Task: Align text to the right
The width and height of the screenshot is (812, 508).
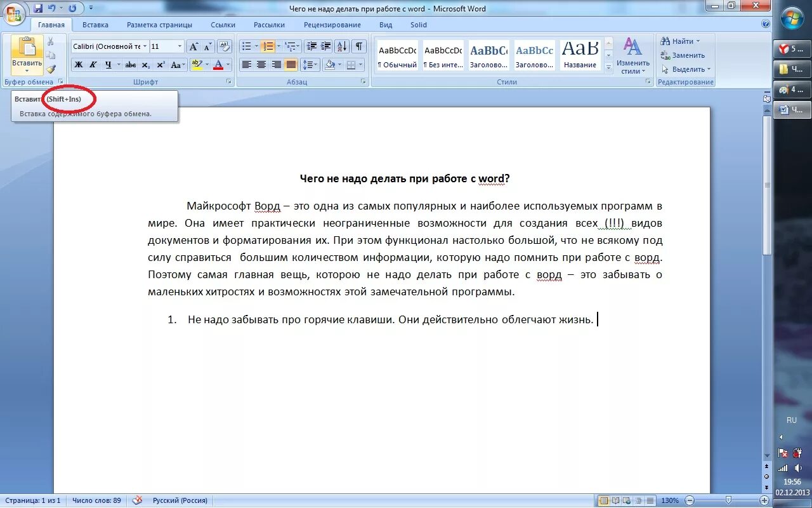Action: tap(276, 65)
